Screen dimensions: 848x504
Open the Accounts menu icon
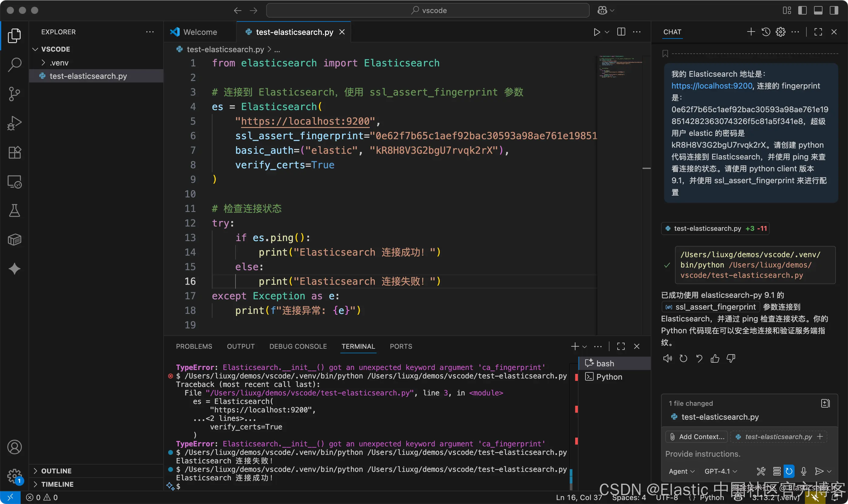point(14,447)
